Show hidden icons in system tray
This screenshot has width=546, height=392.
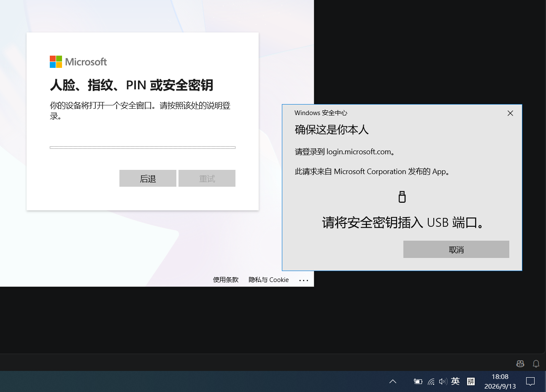(x=393, y=381)
